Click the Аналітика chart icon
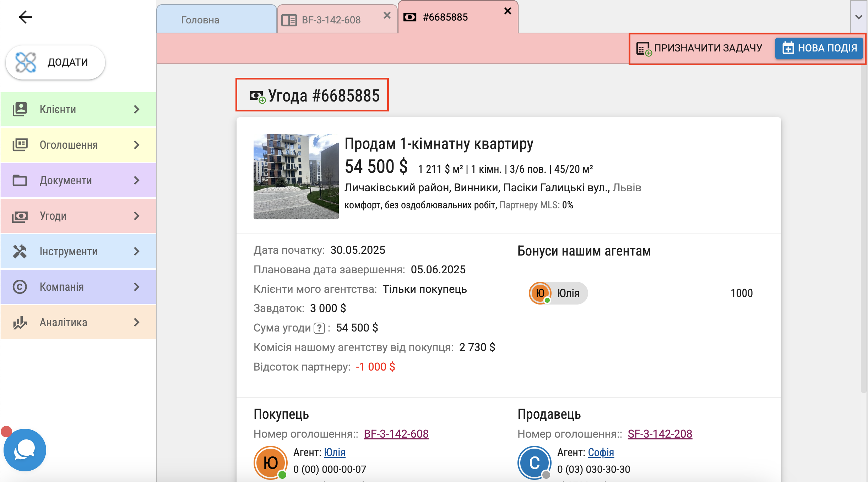This screenshot has width=868, height=482. (x=20, y=322)
